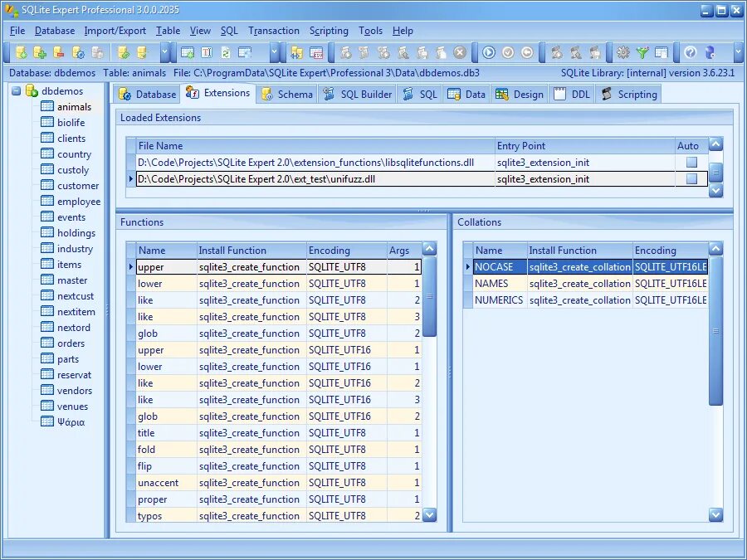Click the Functions list scrollbar thumb
747x560 pixels.
pos(429,297)
